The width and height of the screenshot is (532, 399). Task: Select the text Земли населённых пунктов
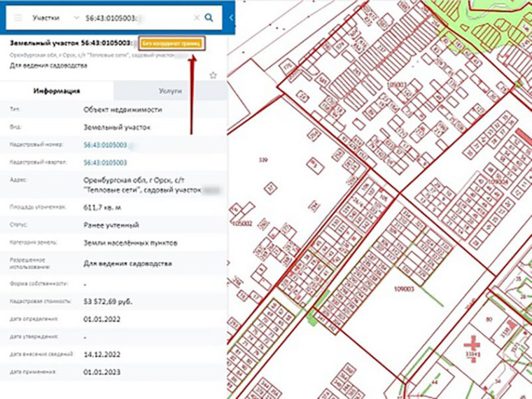pos(130,243)
